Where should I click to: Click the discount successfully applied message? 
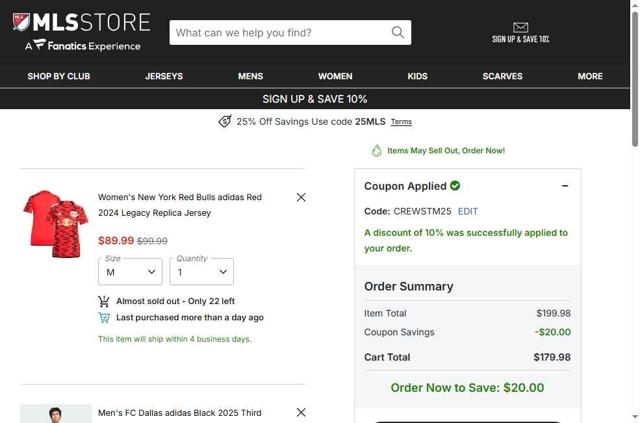(x=466, y=240)
